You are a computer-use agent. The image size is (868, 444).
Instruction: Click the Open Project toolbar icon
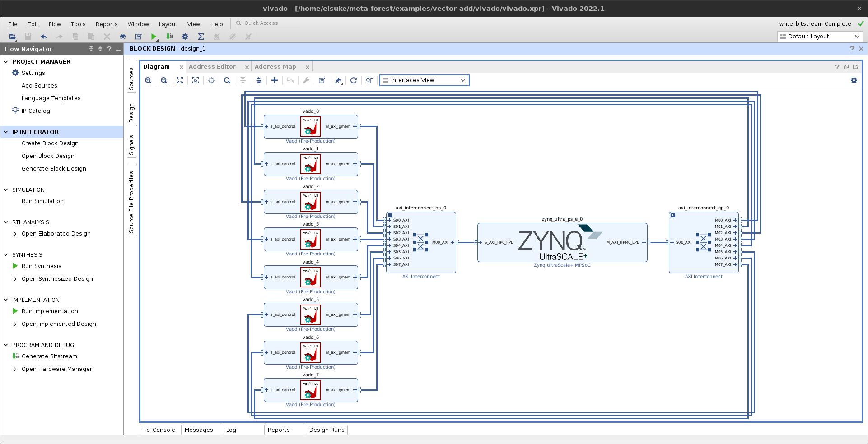pos(13,37)
